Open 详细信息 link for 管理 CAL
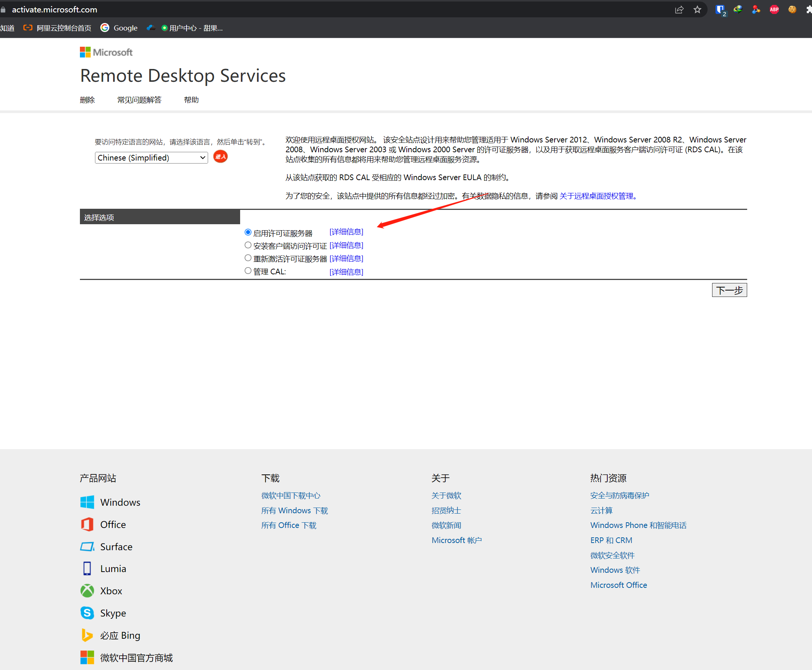Viewport: 812px width, 670px height. 346,272
